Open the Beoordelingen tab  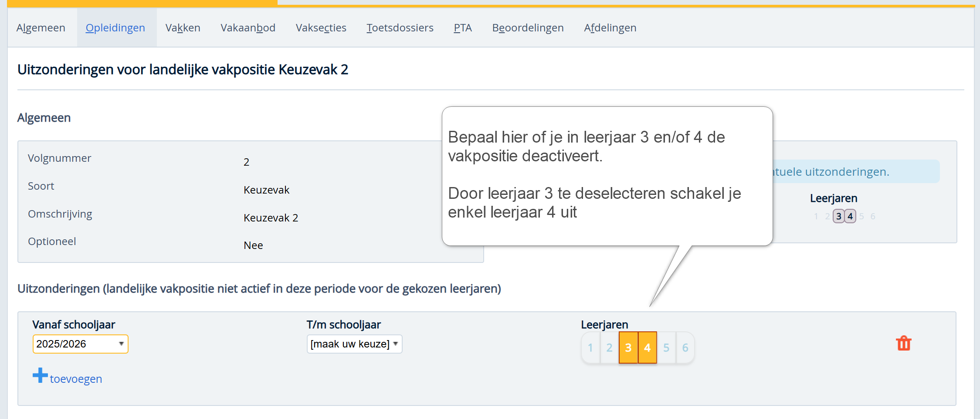coord(528,28)
